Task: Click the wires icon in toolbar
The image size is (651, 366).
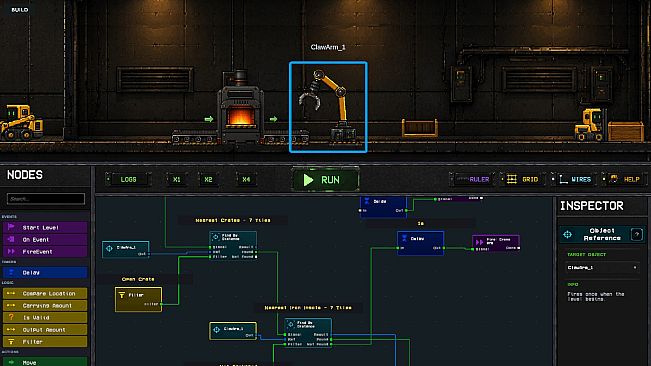Action: coord(563,179)
